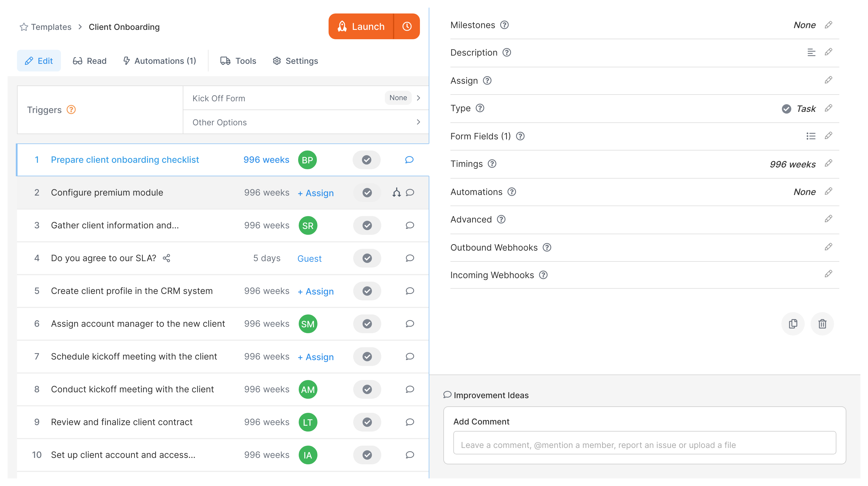868x486 pixels.
Task: Toggle completion on Conduct kickoff meeting step
Action: pos(367,389)
